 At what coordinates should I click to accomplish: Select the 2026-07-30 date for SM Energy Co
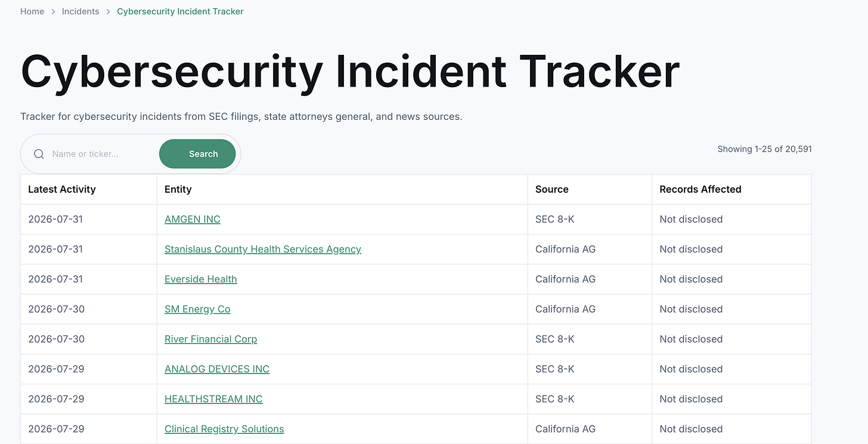tap(56, 309)
